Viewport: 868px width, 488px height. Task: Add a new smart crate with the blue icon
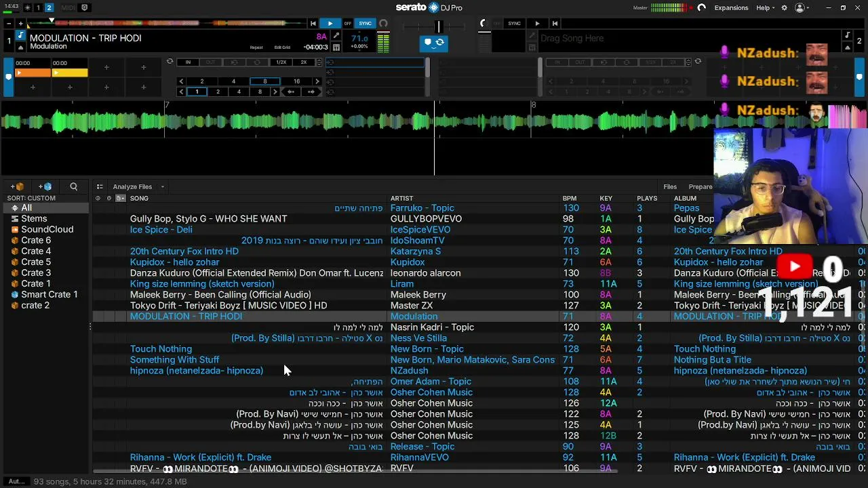[45, 186]
